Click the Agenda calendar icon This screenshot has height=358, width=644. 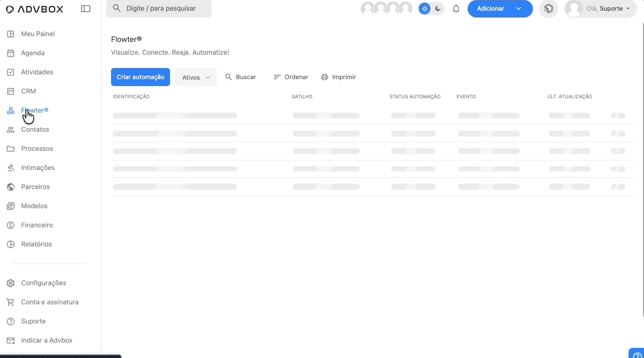[x=11, y=53]
